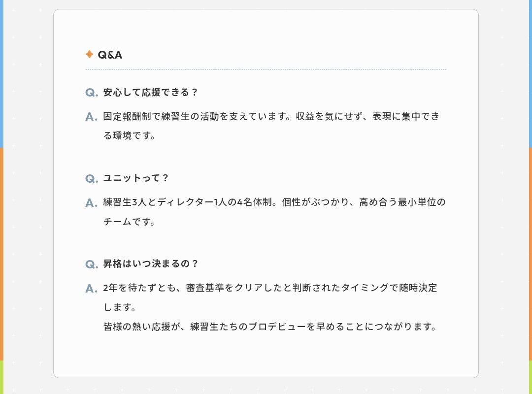This screenshot has width=532, height=394.
Task: Click the A. marker before 固定報酬制 answer
Action: 91,117
